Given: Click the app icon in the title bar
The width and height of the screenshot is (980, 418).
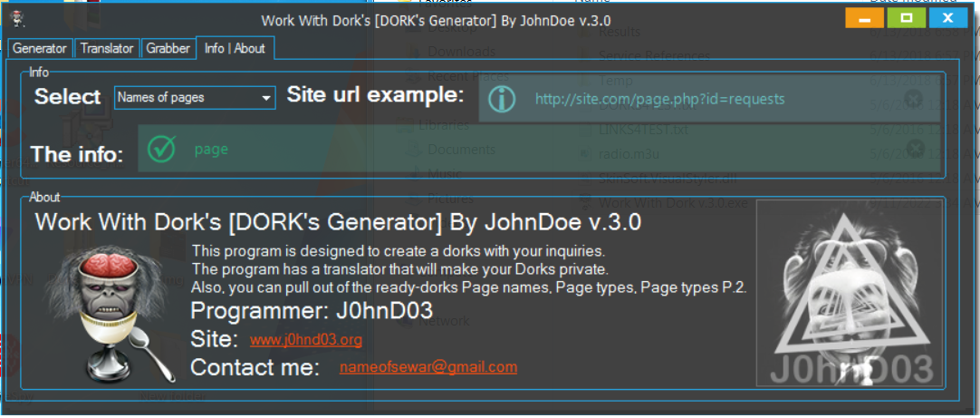Looking at the screenshot, I should (16, 18).
